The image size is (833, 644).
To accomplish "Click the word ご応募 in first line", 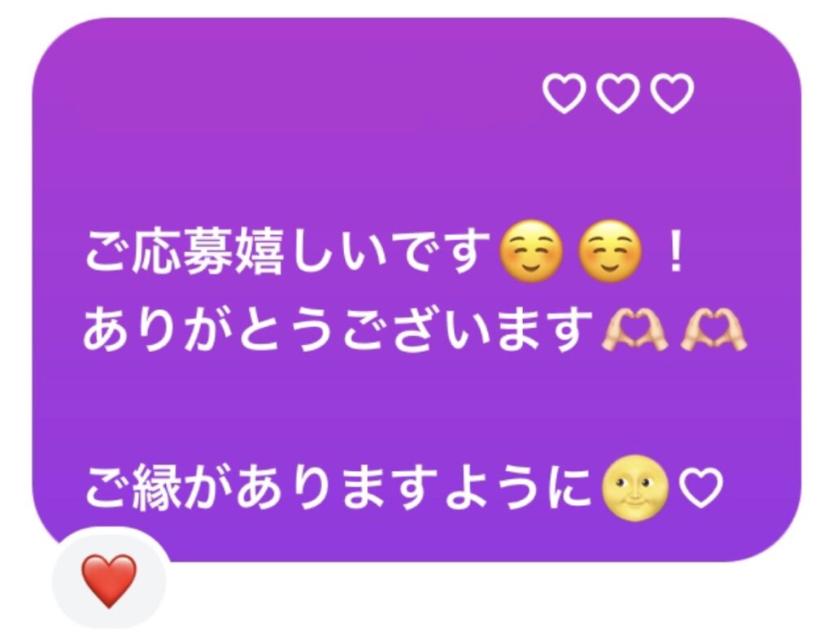I will pos(158,251).
